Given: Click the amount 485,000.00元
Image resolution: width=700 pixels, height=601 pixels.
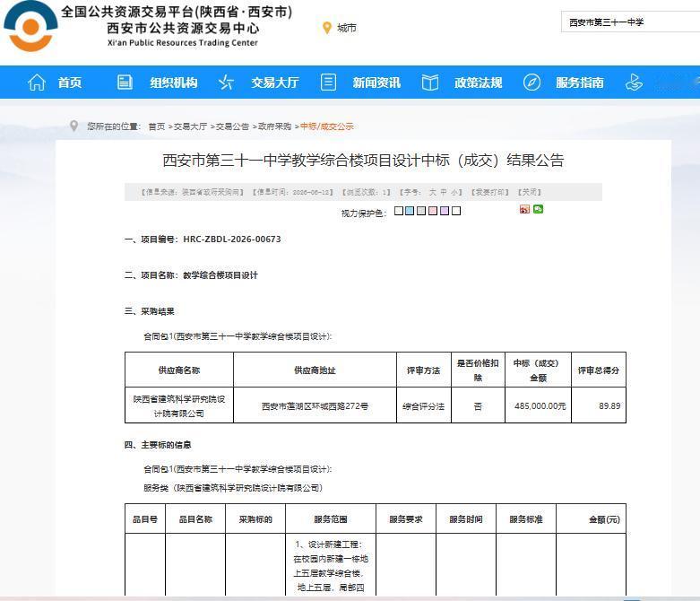Looking at the screenshot, I should [x=540, y=406].
